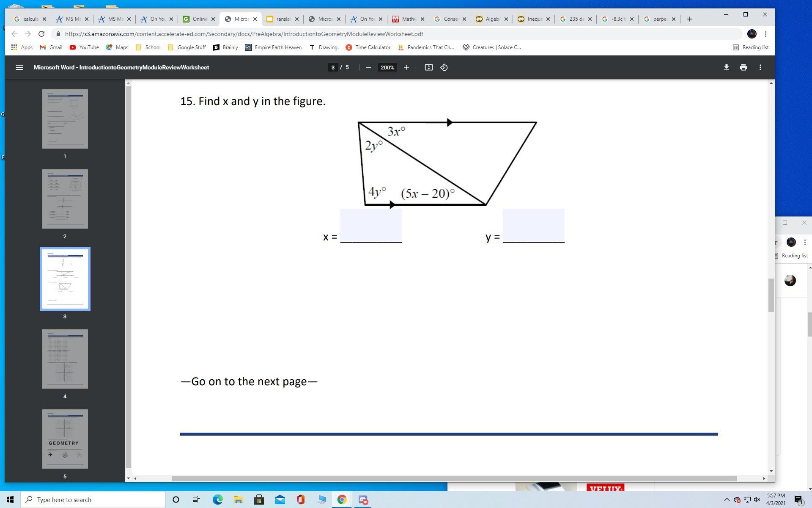Reload the page in the browser
812x508 pixels.
41,34
